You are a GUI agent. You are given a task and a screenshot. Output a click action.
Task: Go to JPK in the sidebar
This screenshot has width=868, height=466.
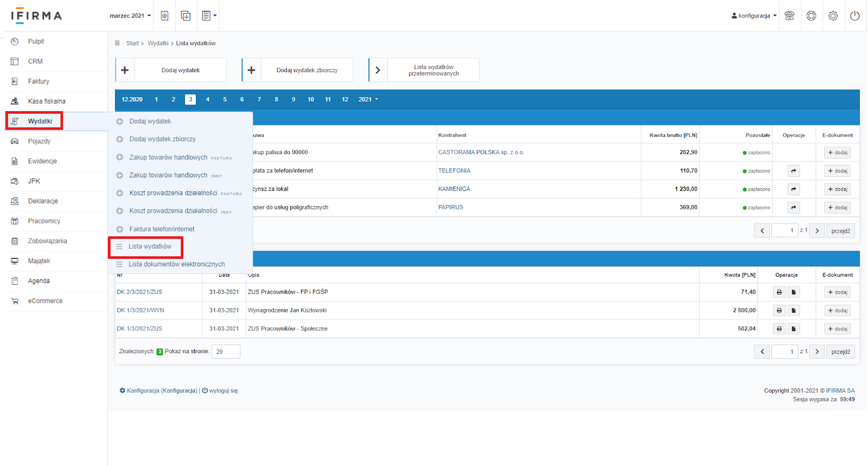pos(34,181)
